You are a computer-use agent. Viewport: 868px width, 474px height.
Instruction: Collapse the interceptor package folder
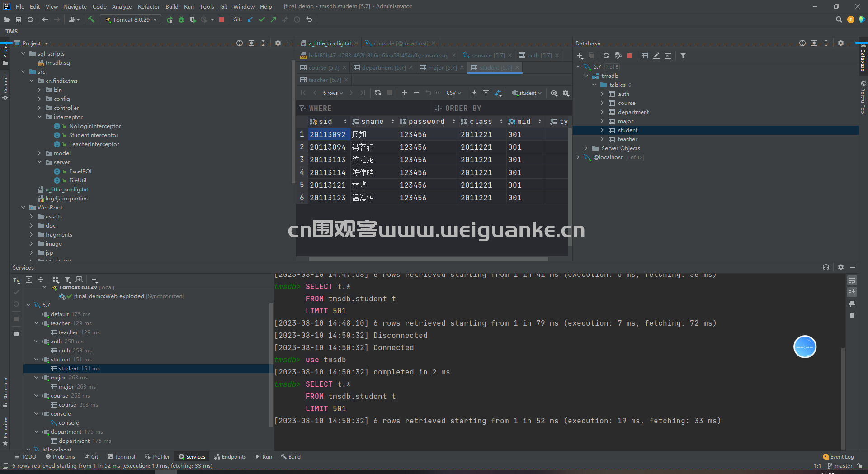(40, 117)
